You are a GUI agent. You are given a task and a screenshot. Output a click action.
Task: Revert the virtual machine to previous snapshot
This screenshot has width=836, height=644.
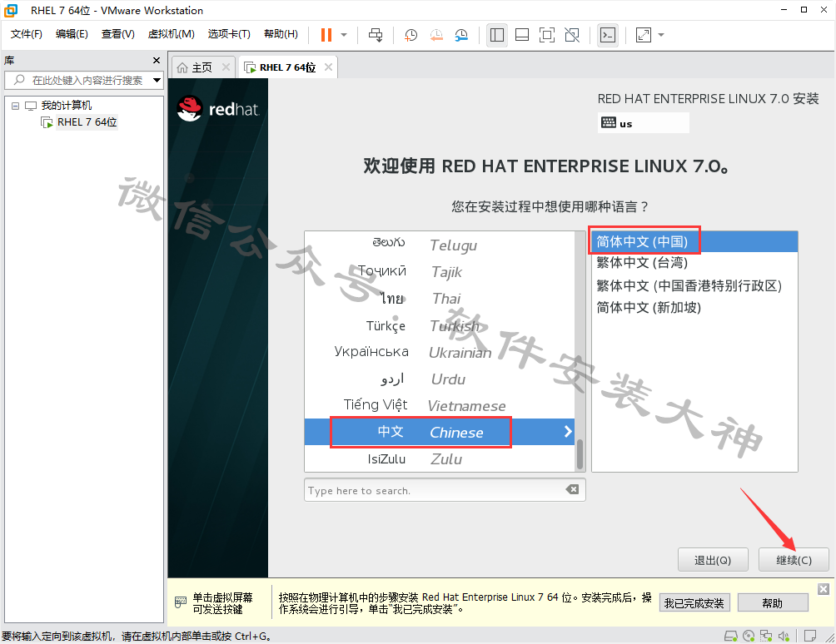coord(436,35)
